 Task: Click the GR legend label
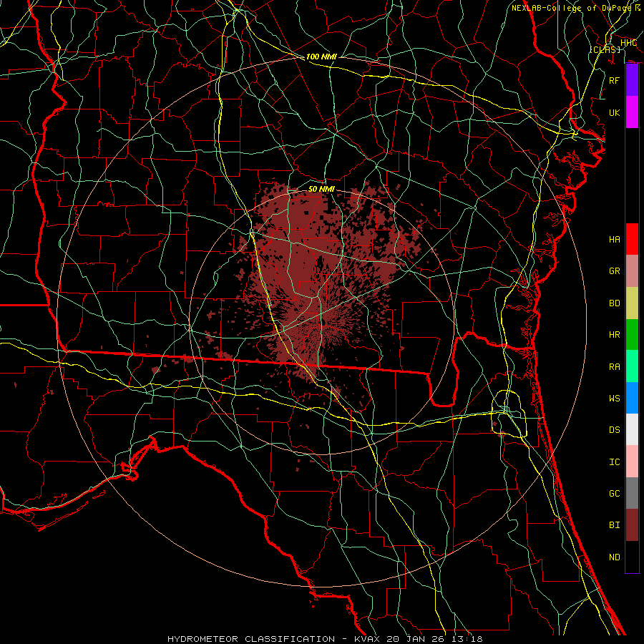pyautogui.click(x=615, y=271)
